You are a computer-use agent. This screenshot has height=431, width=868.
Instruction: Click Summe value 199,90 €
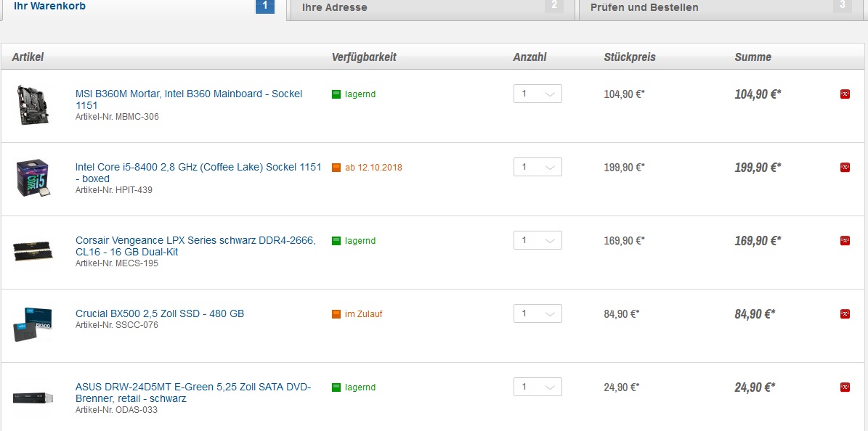758,167
